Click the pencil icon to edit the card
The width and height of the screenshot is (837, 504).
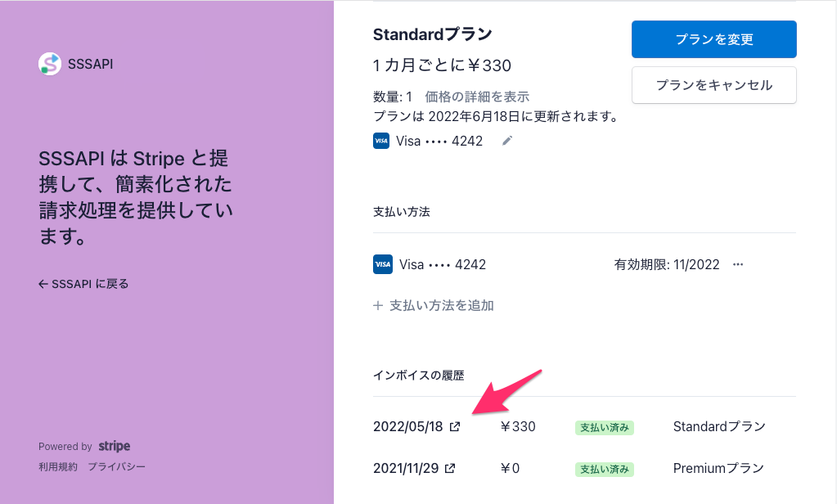click(x=507, y=140)
